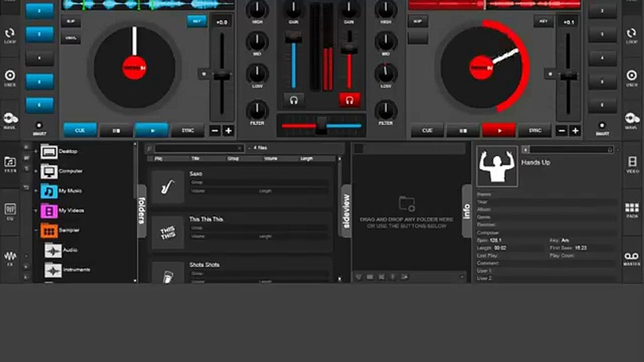Click the left deck blue play button
The image size is (644, 362).
point(152,130)
